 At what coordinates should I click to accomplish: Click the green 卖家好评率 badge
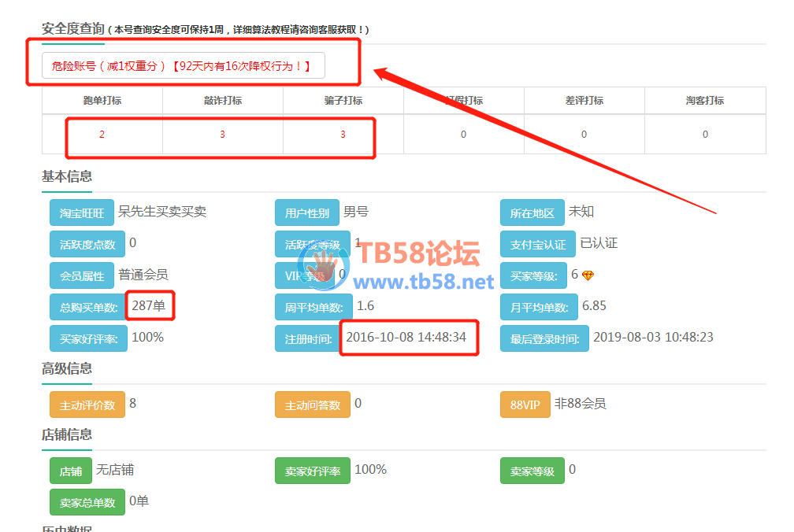click(313, 471)
